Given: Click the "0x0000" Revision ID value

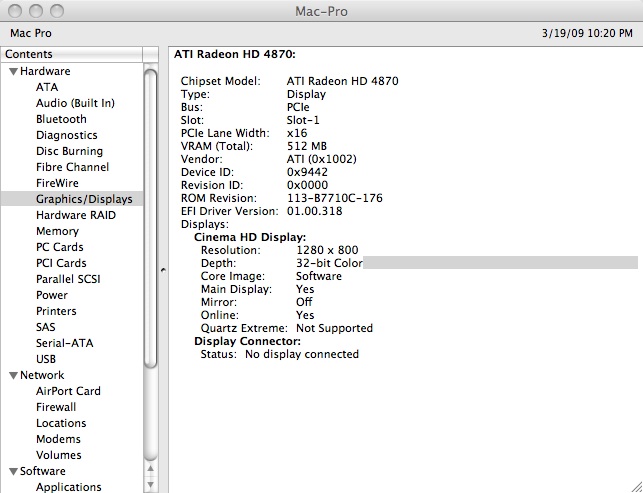Looking at the screenshot, I should pyautogui.click(x=307, y=185).
